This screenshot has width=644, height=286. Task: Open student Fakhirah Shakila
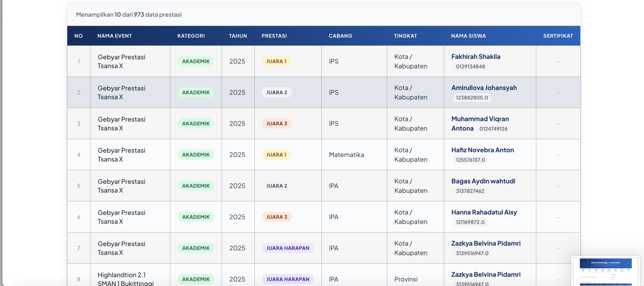click(476, 57)
